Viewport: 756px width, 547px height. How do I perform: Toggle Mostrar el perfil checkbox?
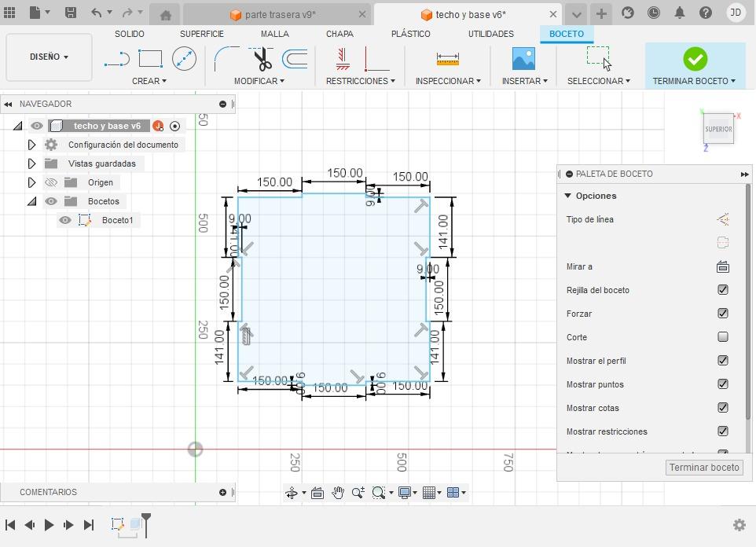722,361
